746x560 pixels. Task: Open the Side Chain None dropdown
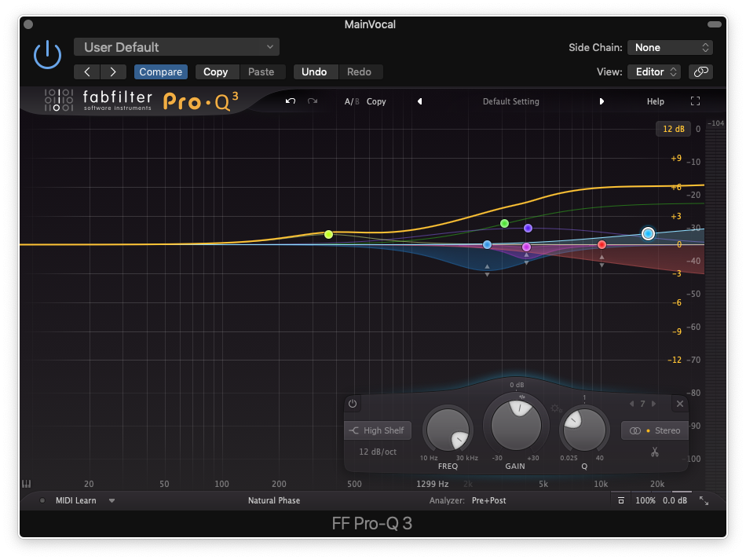click(x=670, y=48)
